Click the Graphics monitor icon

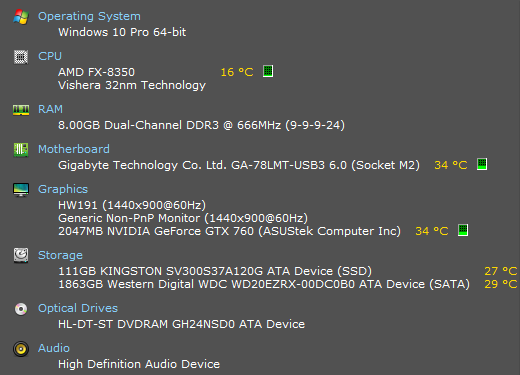coord(21,190)
